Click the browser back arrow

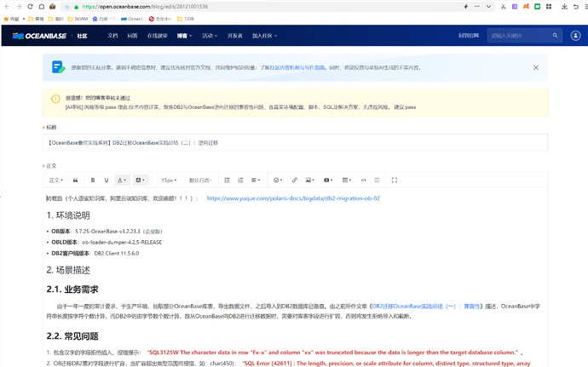tap(7, 6)
